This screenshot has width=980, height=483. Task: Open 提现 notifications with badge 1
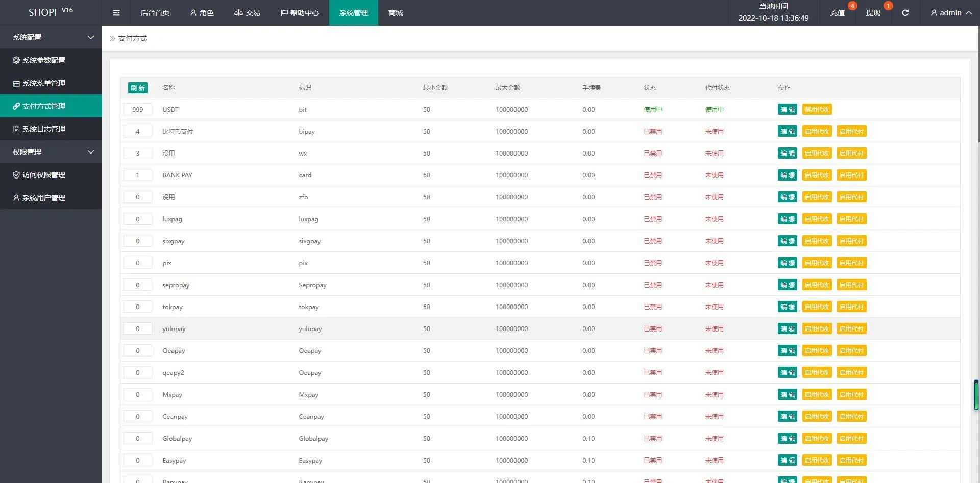(x=873, y=13)
